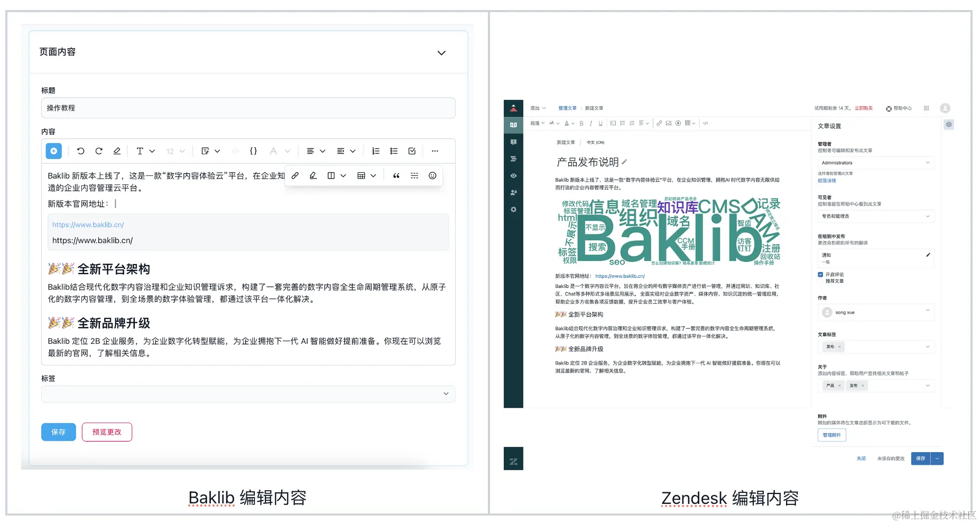Open the text alignment dropdown in Baklib toolbar
Image resolution: width=980 pixels, height=524 pixels.
click(x=316, y=151)
